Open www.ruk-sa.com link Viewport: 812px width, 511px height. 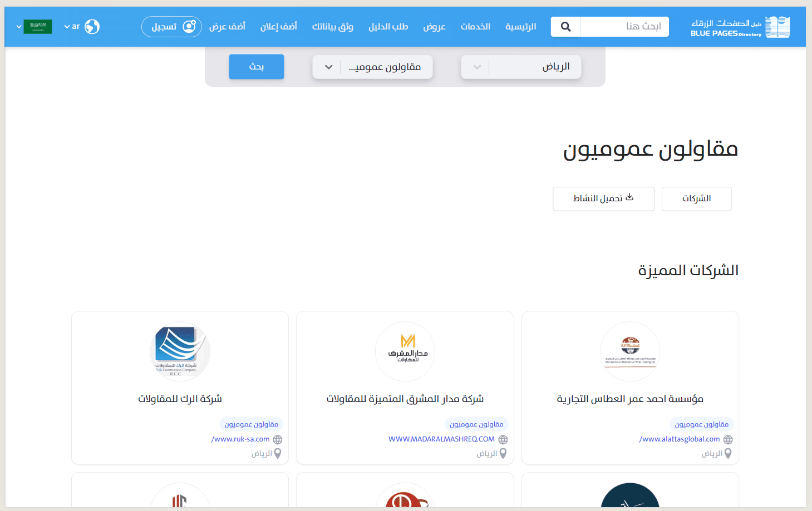pyautogui.click(x=240, y=439)
